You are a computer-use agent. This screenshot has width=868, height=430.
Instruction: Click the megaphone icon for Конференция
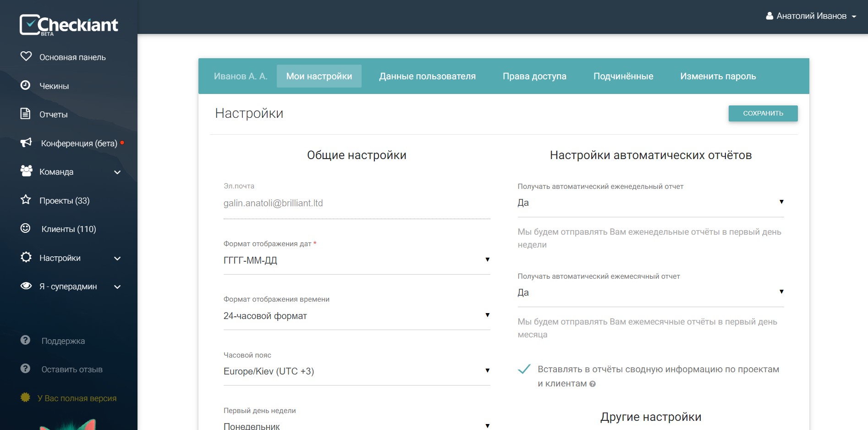26,143
